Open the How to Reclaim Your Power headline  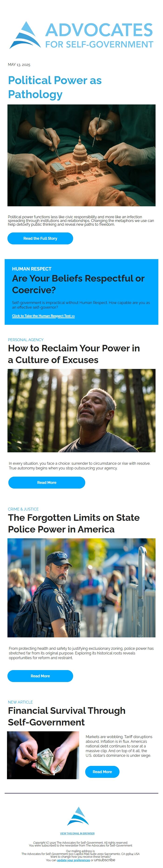(74, 354)
